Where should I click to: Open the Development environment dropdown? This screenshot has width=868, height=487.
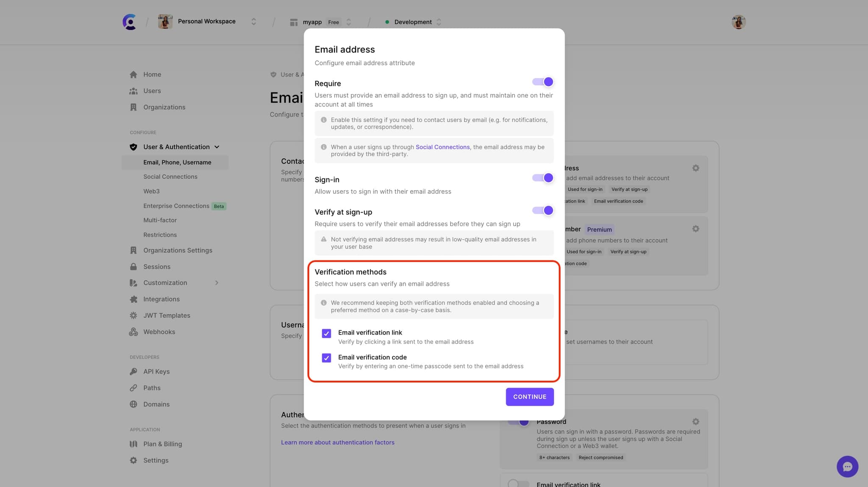click(x=412, y=22)
